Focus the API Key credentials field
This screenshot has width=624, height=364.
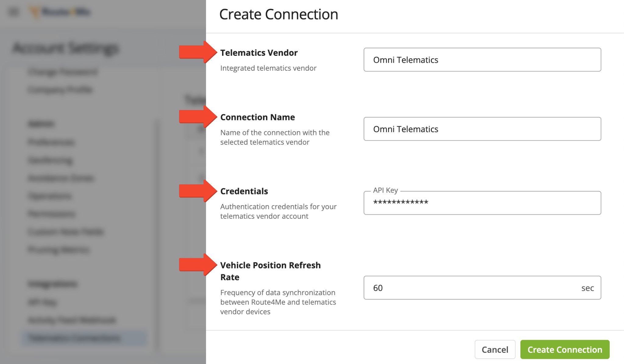[x=482, y=203]
